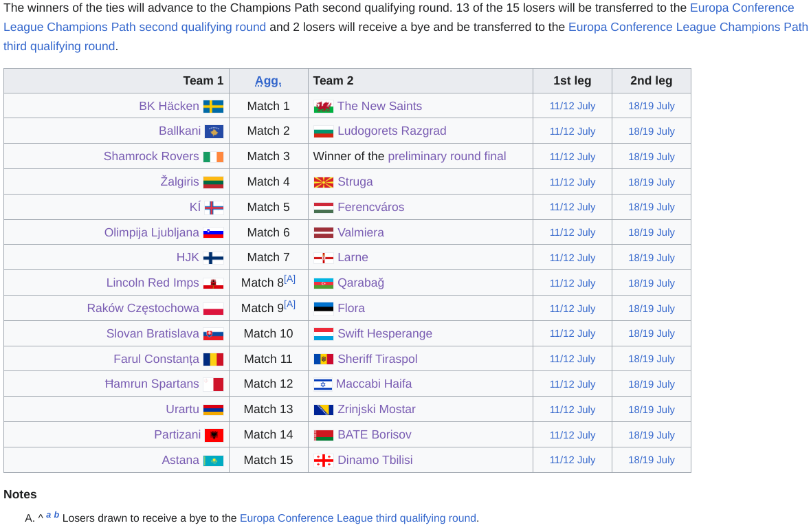Image resolution: width=811 pixels, height=532 pixels.
Task: Jump back via note reference 'b'
Action: coord(56,515)
